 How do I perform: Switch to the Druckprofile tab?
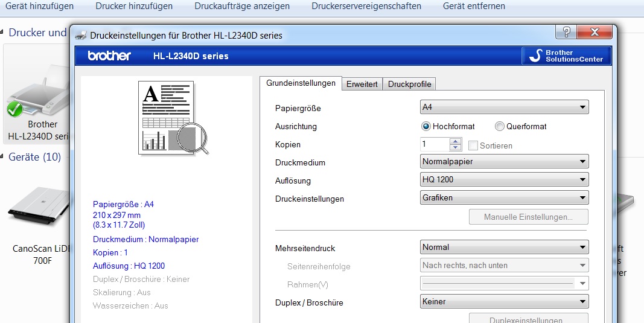409,84
